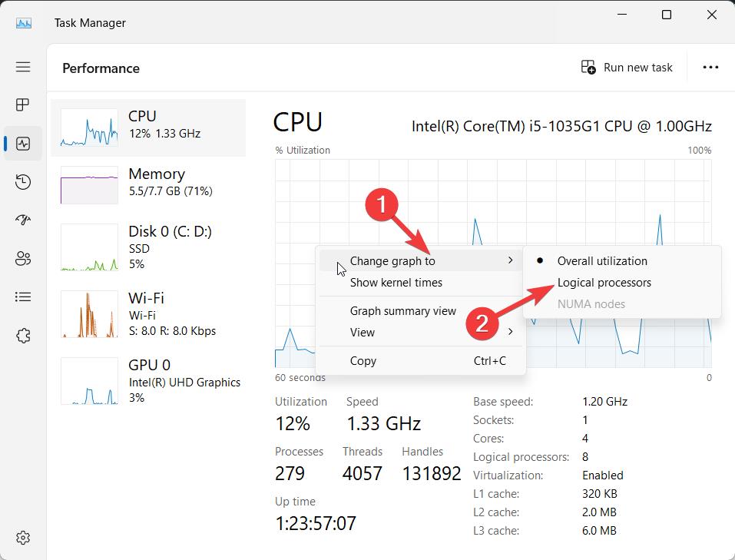Open the App history page icon
This screenshot has height=560, width=735.
coord(23,182)
